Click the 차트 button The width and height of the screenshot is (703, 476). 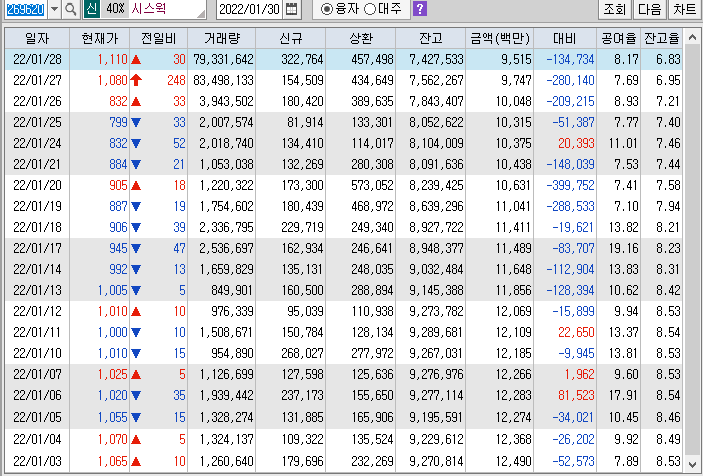point(685,9)
